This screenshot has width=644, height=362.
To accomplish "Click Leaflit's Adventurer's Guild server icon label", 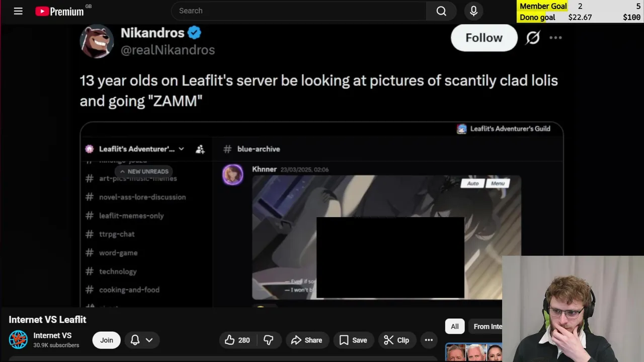I will tap(504, 129).
